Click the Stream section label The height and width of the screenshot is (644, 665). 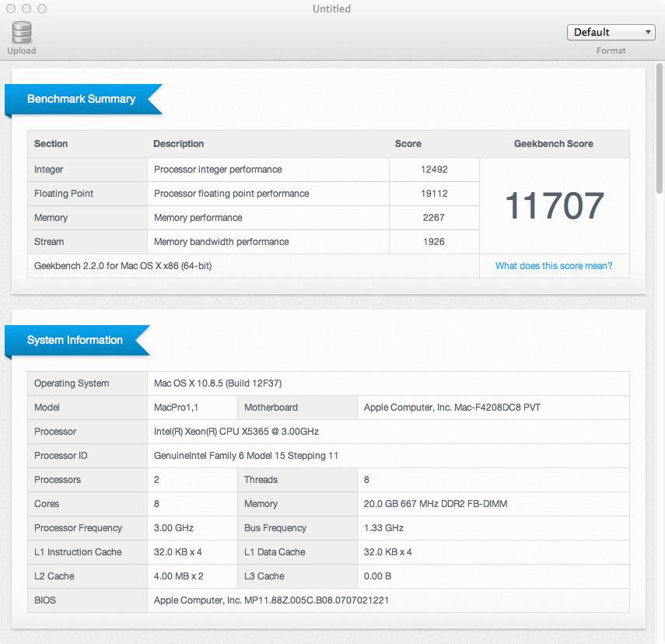[x=49, y=242]
